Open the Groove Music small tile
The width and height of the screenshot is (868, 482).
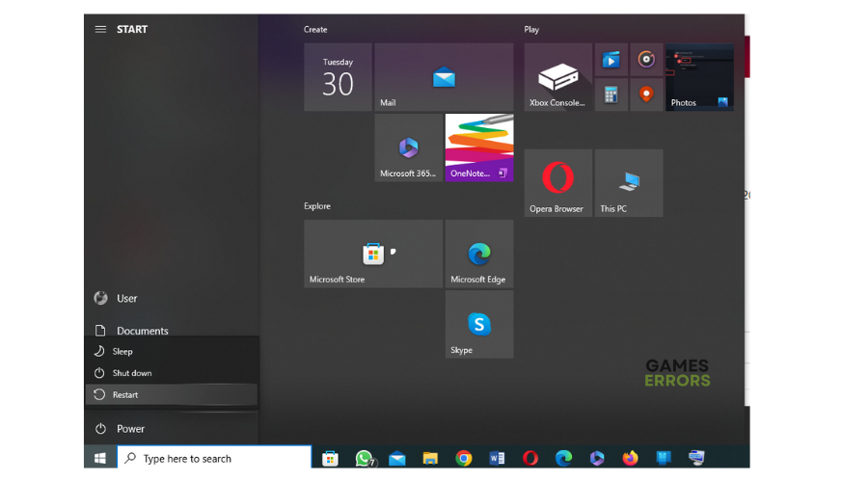[646, 59]
